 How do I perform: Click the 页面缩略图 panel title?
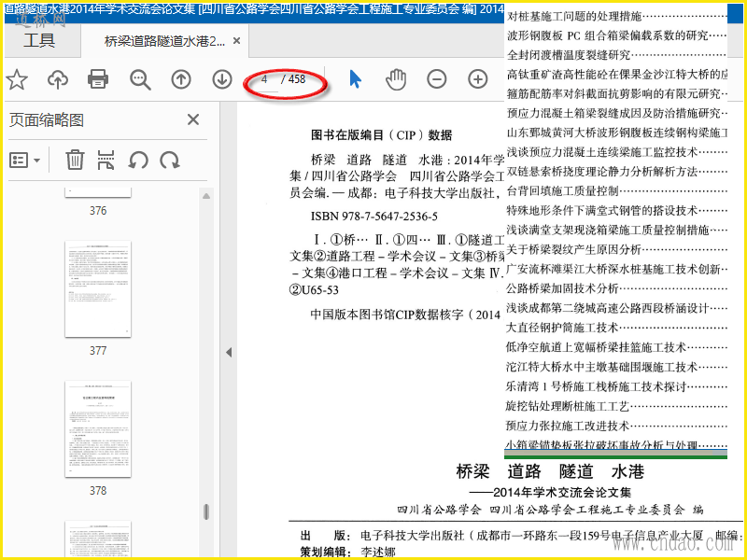pyautogui.click(x=47, y=120)
